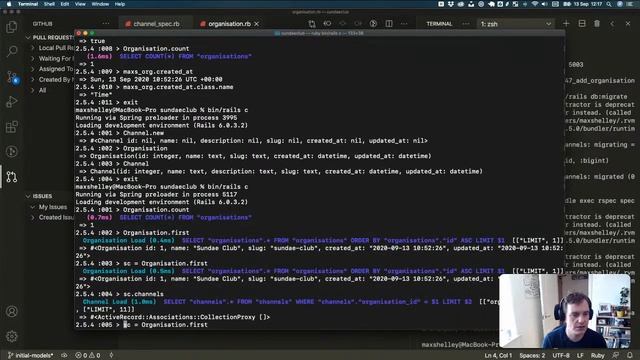640x360 pixels.
Task: Open Wi-Fi status in menu bar
Action: tap(534, 4)
